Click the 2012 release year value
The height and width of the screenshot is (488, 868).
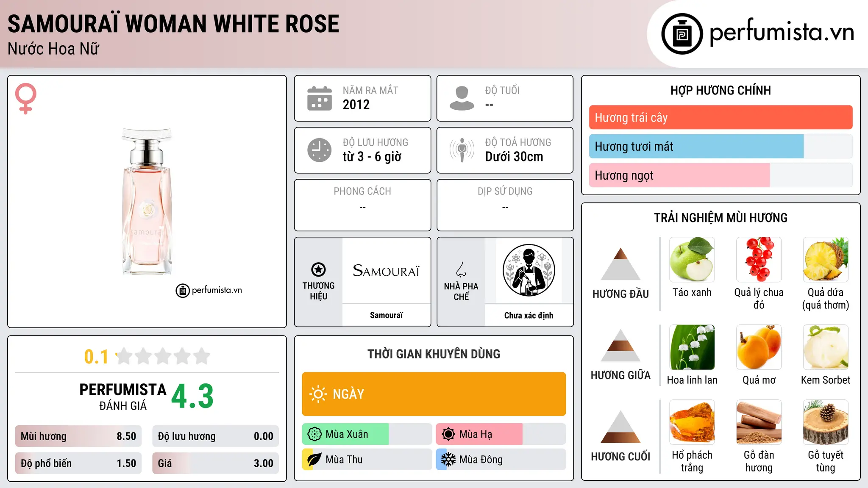point(356,105)
